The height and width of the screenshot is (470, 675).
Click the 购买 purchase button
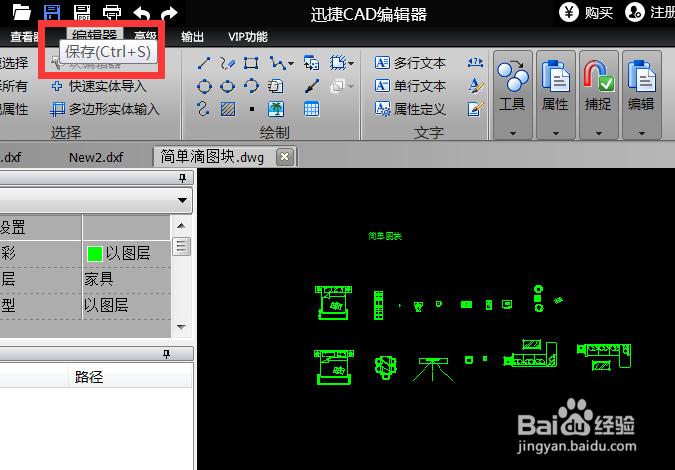coord(586,12)
